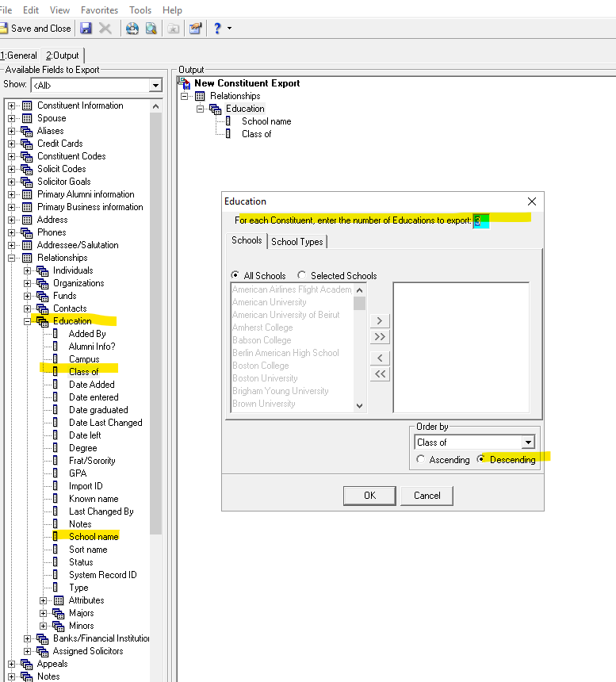Click the properties icon before the Help icon
The width and height of the screenshot is (616, 682).
pos(195,29)
